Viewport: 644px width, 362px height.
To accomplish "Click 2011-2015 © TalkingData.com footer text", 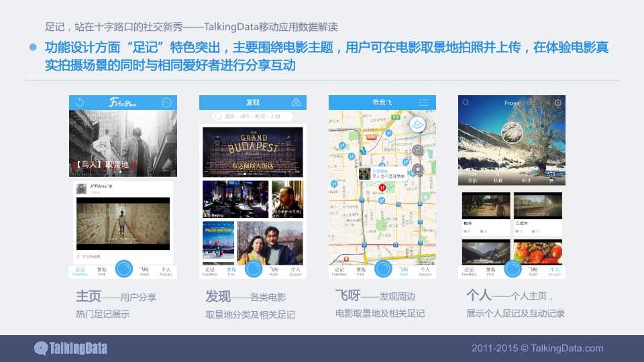I will pyautogui.click(x=537, y=348).
